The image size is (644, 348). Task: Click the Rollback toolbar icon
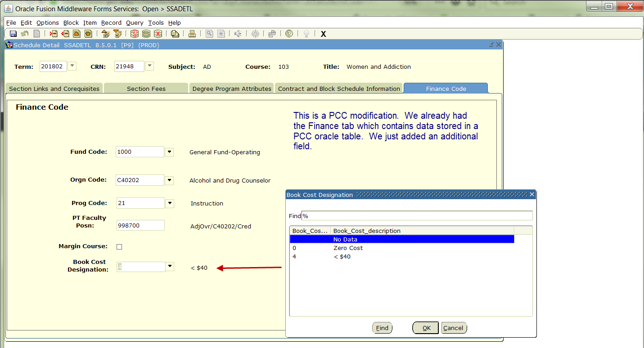[25, 34]
